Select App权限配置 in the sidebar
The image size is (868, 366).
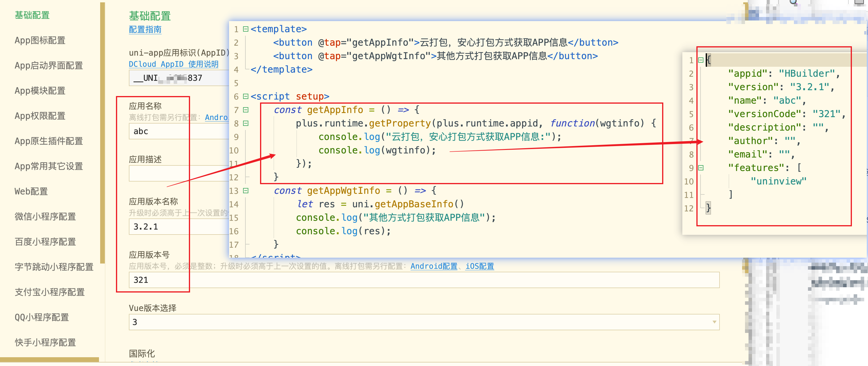pos(40,116)
